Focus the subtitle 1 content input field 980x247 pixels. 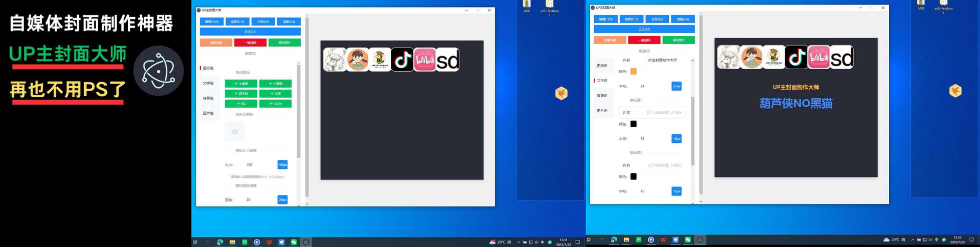pos(665,113)
